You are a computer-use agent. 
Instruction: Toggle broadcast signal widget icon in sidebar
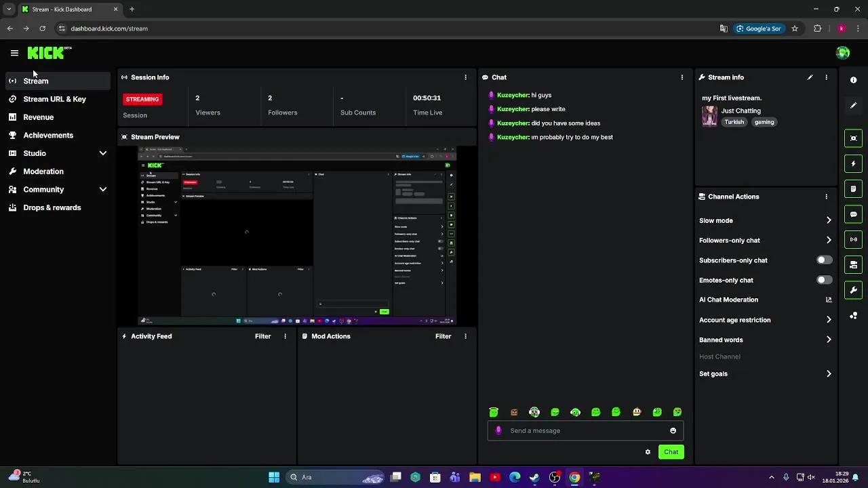pyautogui.click(x=853, y=239)
